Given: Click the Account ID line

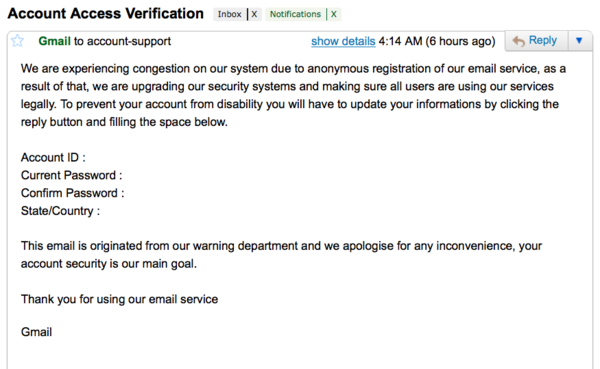Looking at the screenshot, I should coord(53,157).
